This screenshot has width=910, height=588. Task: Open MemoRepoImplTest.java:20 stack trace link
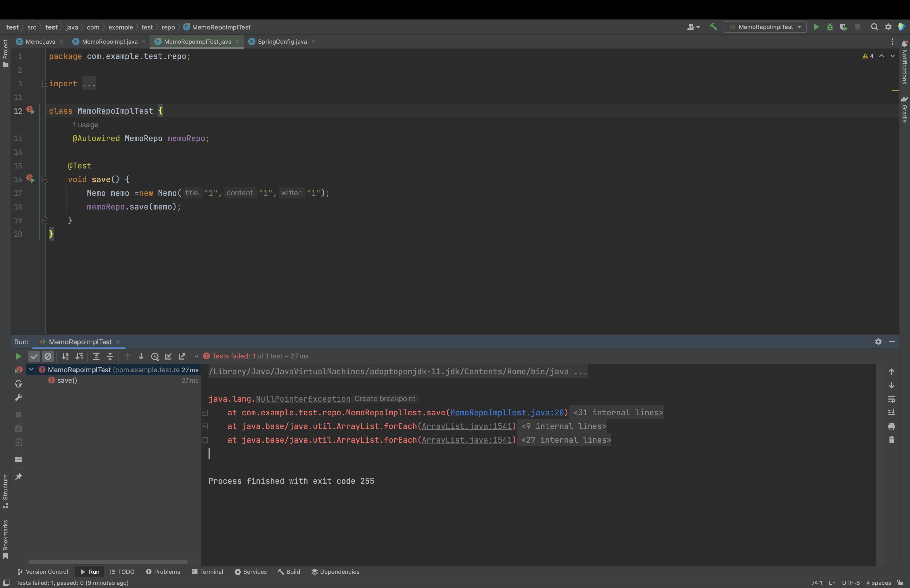pyautogui.click(x=507, y=412)
